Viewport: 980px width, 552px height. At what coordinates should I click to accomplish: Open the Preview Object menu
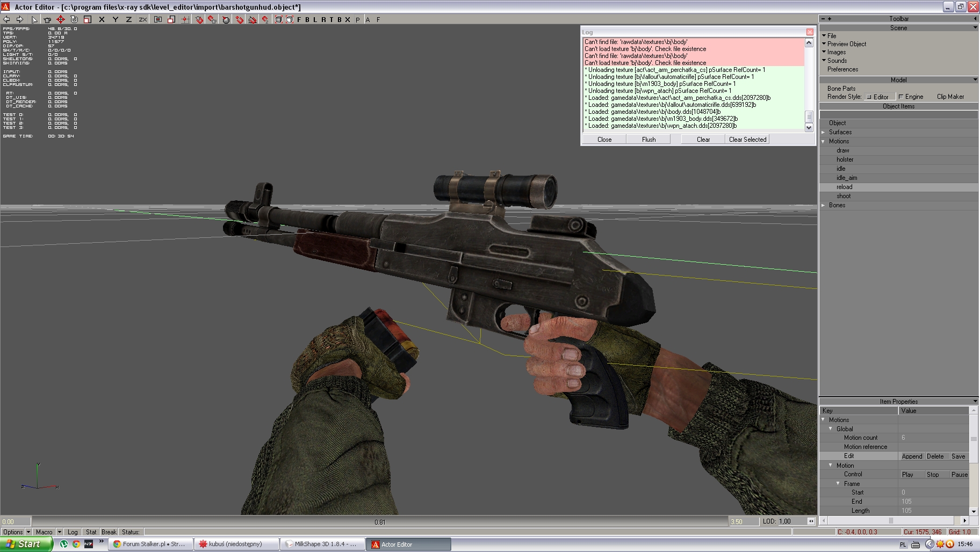(846, 44)
